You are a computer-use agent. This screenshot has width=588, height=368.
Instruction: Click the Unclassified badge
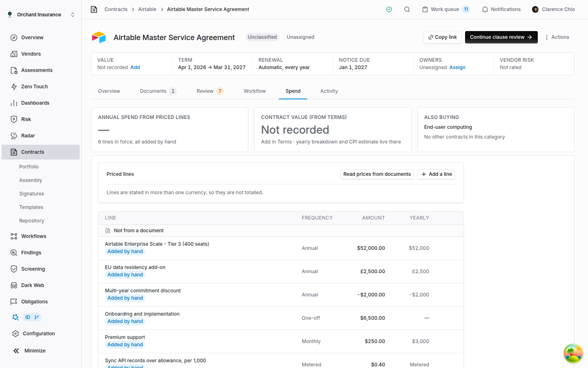click(262, 37)
